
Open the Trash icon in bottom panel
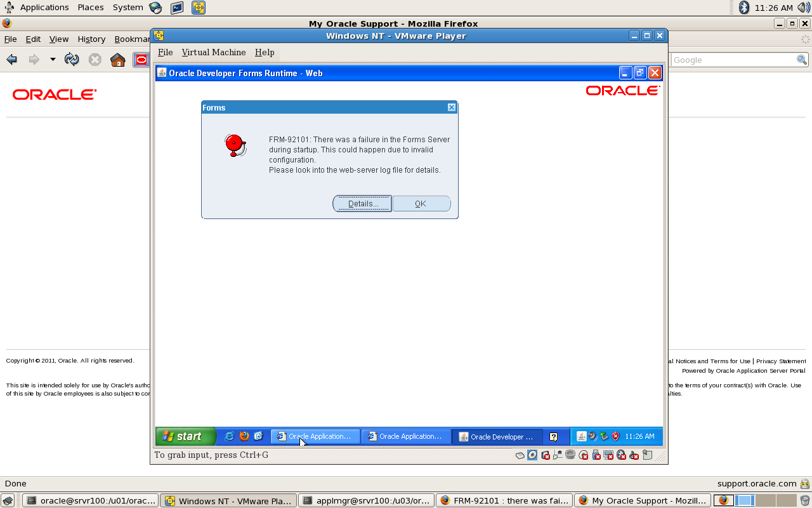coord(804,500)
